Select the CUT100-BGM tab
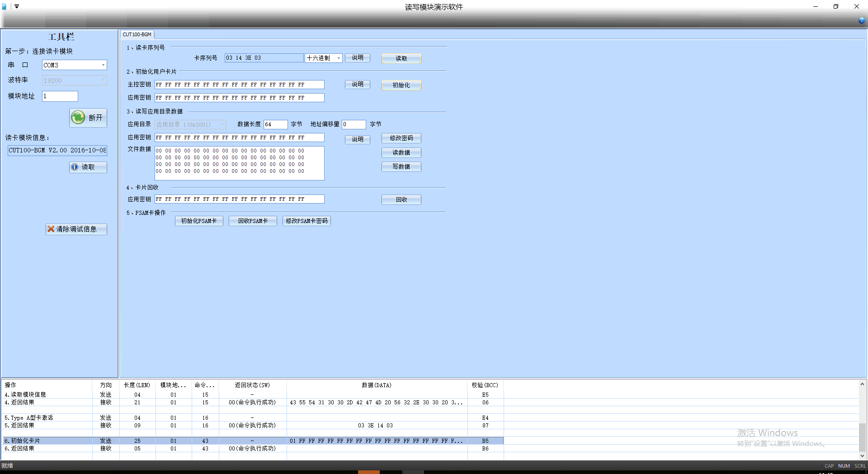Viewport: 868px width, 474px height. [x=137, y=34]
